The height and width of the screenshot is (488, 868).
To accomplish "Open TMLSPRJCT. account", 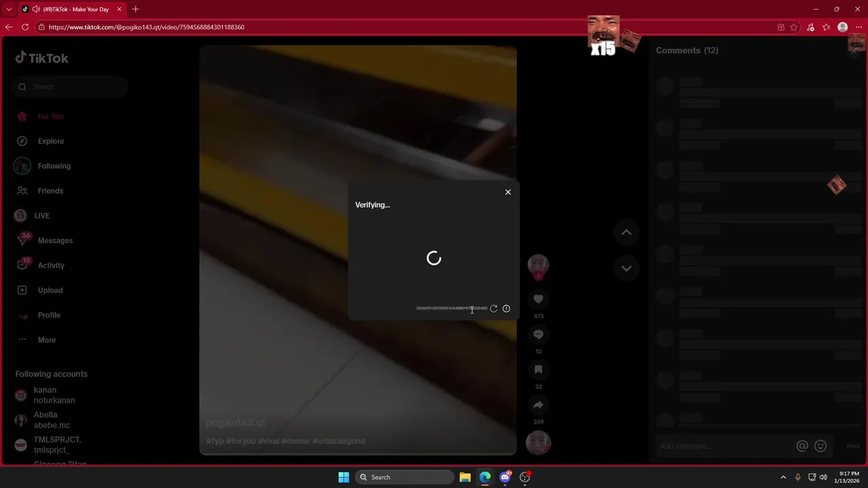I will click(x=57, y=445).
